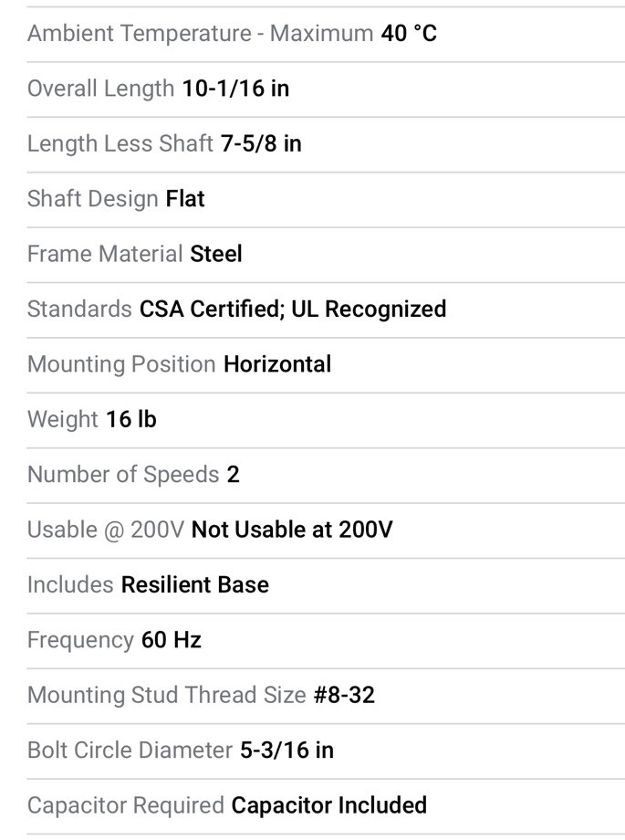625x840 pixels.
Task: Select the Ambient Temperature Maximum 40 °C row
Action: [326, 35]
